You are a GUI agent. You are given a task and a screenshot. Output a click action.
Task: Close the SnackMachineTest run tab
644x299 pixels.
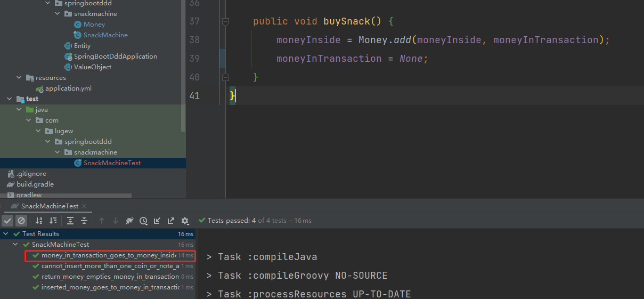[x=84, y=206]
